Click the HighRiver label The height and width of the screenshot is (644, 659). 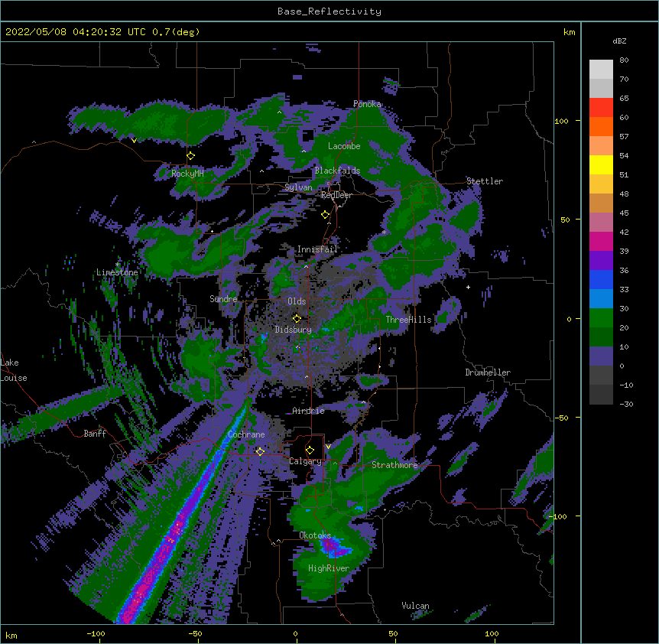(329, 568)
